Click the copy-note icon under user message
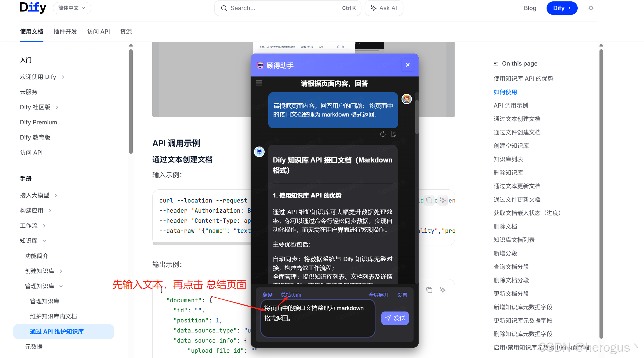This screenshot has height=358, width=644. coord(394,134)
